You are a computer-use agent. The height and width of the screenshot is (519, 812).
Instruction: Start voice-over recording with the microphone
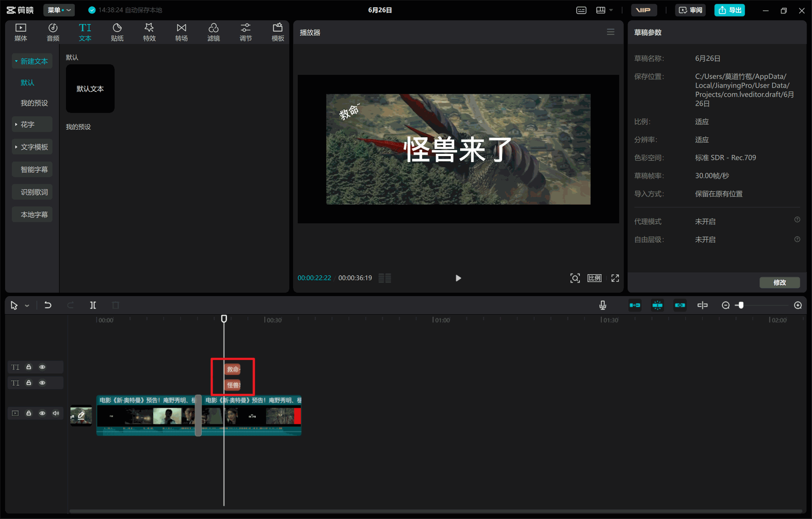603,305
